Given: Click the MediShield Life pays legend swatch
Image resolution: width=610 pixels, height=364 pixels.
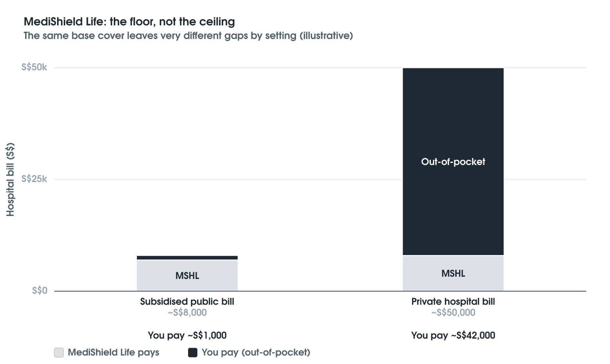Looking at the screenshot, I should tap(59, 352).
